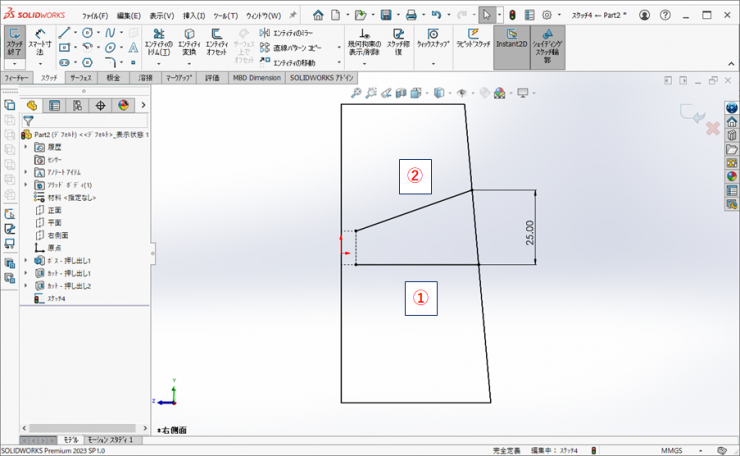The height and width of the screenshot is (456, 740).
Task: Expand the ボス-押し出し1 feature node
Action: pyautogui.click(x=26, y=260)
